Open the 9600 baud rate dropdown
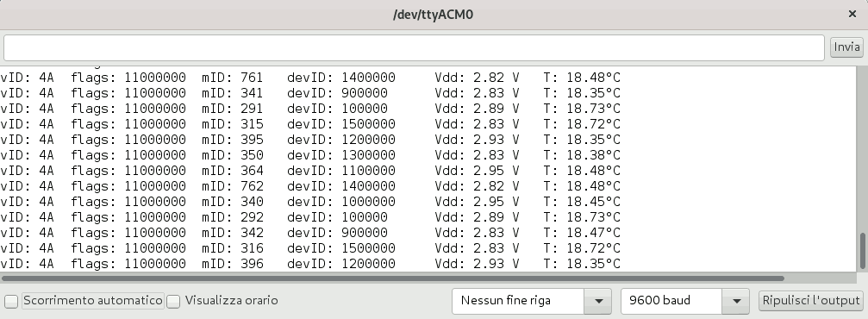 tap(685, 301)
